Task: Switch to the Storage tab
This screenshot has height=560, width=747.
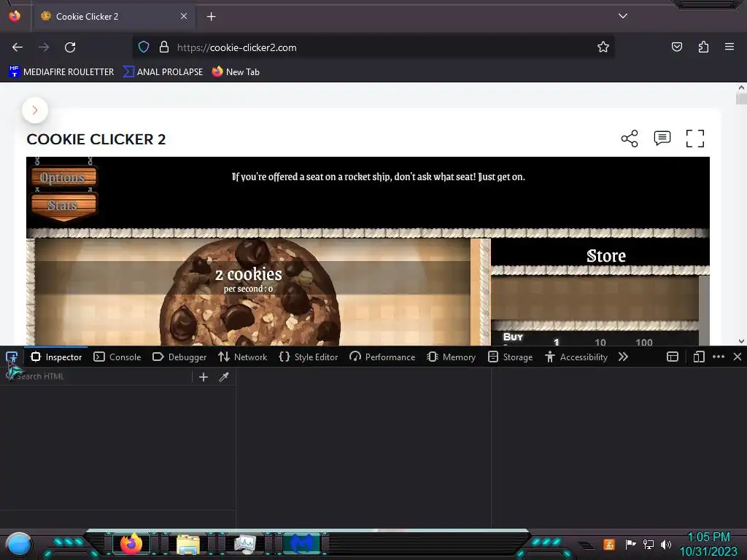Action: [510, 357]
